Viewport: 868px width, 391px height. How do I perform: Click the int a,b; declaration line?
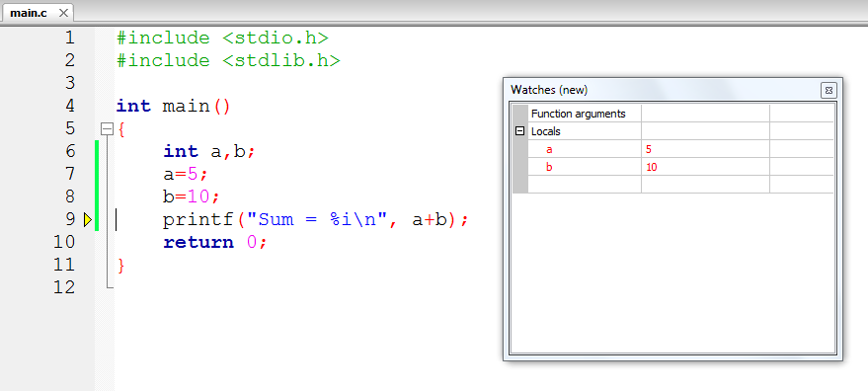click(x=209, y=151)
